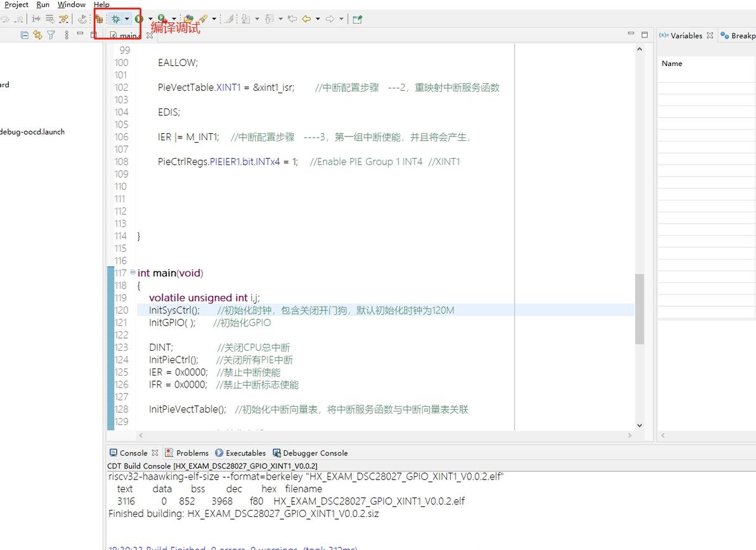
Task: Open the Back history dropdown arrow
Action: tap(318, 19)
